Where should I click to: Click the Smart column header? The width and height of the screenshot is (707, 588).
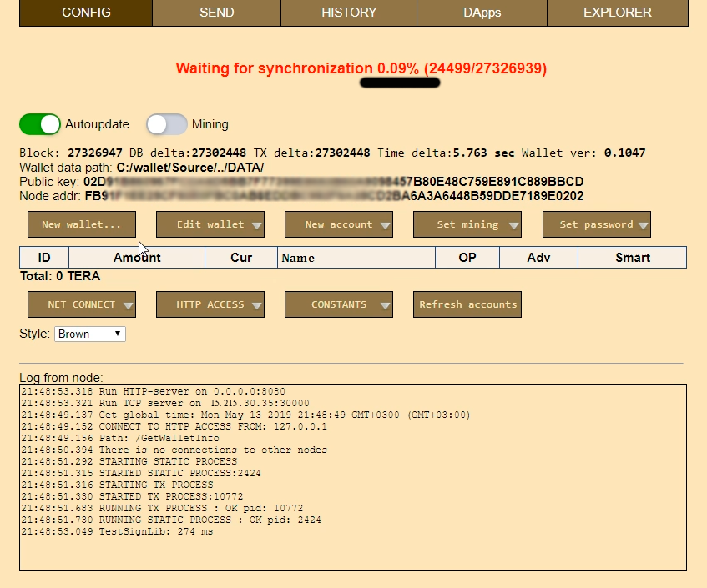(633, 258)
